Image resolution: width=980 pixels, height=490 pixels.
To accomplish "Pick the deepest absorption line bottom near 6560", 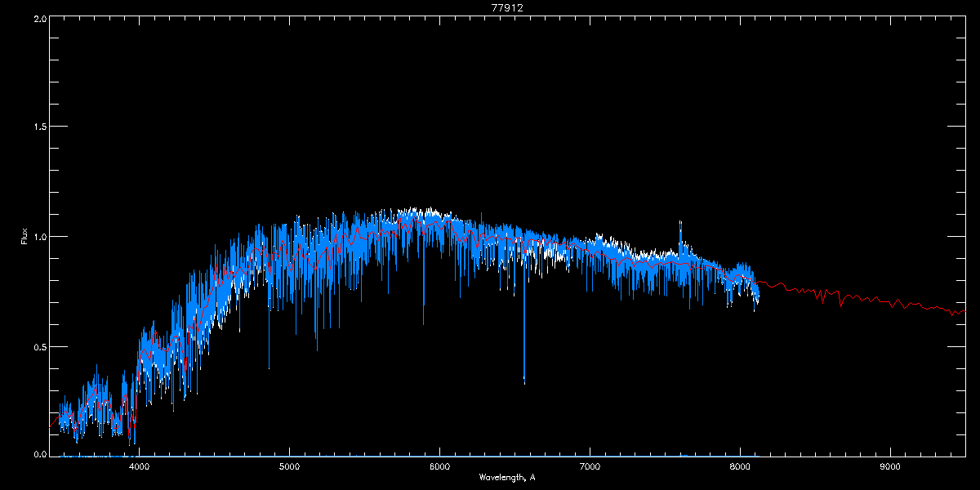I will click(524, 381).
